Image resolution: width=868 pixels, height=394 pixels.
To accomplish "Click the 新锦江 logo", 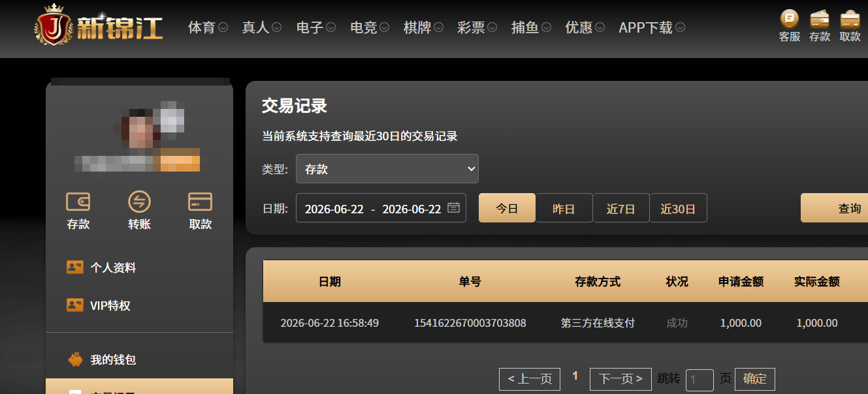I will tap(99, 26).
